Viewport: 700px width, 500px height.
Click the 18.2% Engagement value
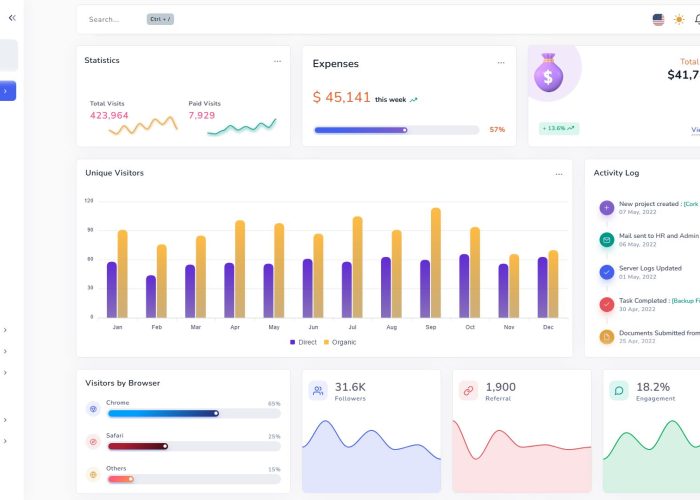[x=653, y=387]
